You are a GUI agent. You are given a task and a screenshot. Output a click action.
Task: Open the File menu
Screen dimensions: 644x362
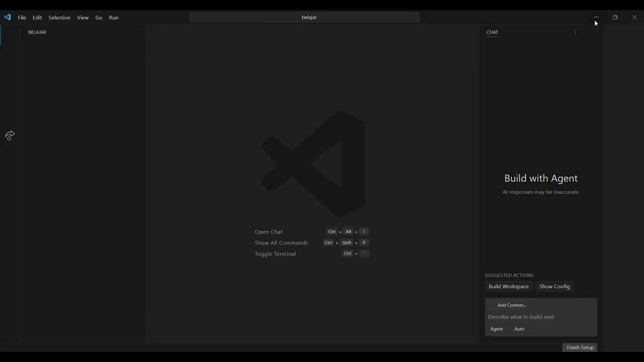(22, 18)
